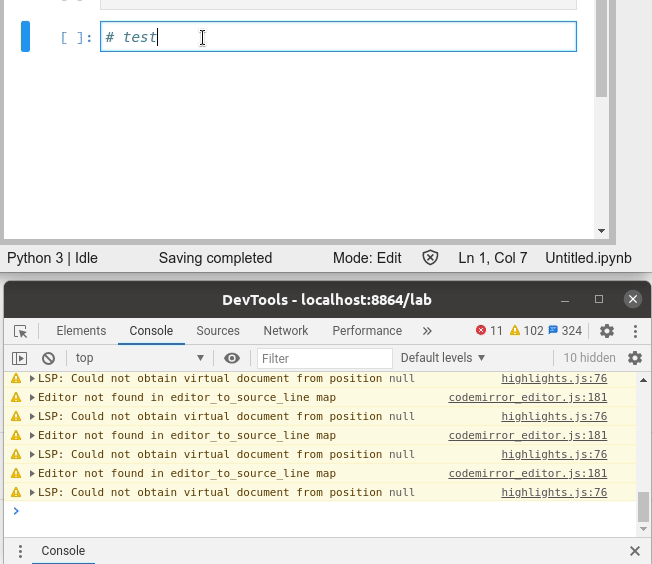Open third codemirror_editor.js:181 source link
Screen dimensions: 652x564
pyautogui.click(x=528, y=473)
